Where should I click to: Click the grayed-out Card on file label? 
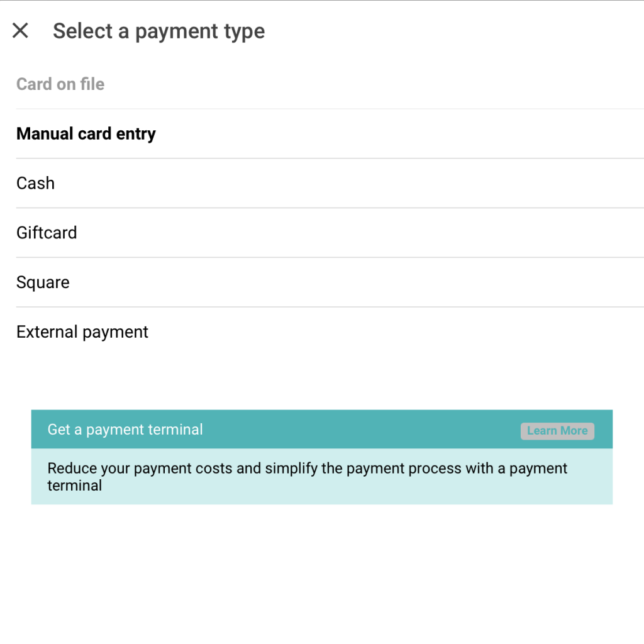click(x=60, y=84)
